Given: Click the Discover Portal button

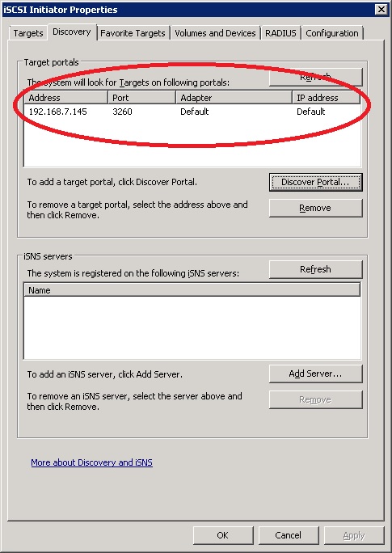Looking at the screenshot, I should pyautogui.click(x=315, y=182).
